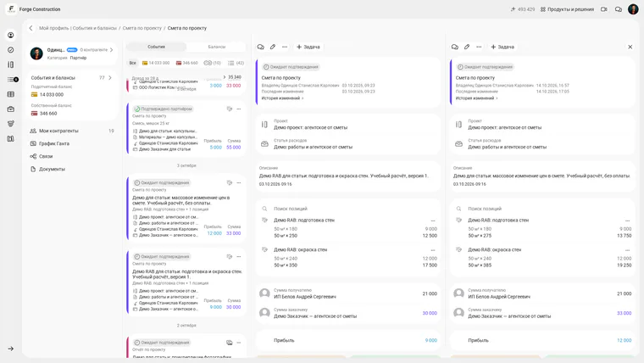
Task: Add a task in the right panel
Action: (502, 47)
